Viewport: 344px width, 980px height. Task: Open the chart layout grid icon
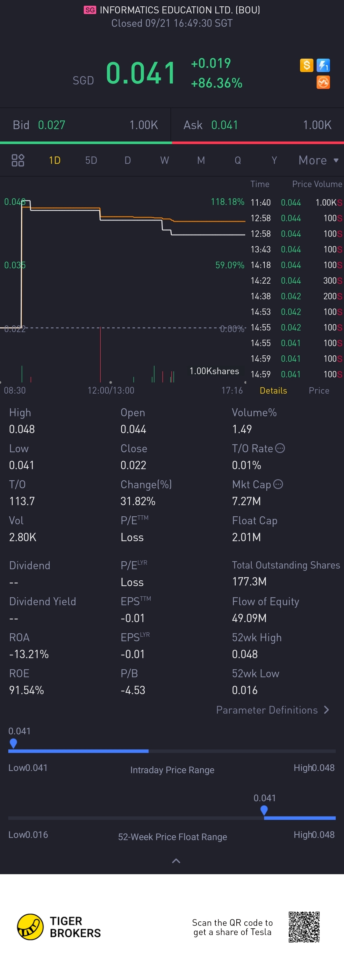[18, 160]
